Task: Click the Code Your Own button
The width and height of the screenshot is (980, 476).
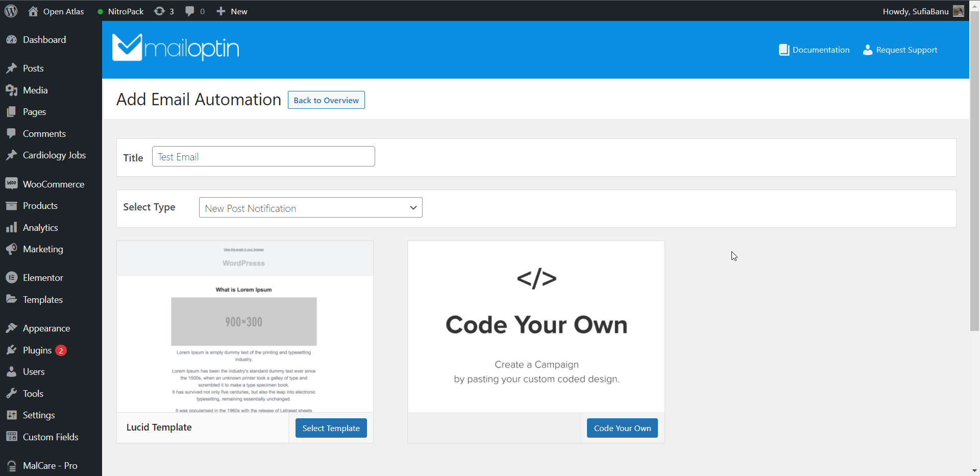Action: [x=622, y=428]
